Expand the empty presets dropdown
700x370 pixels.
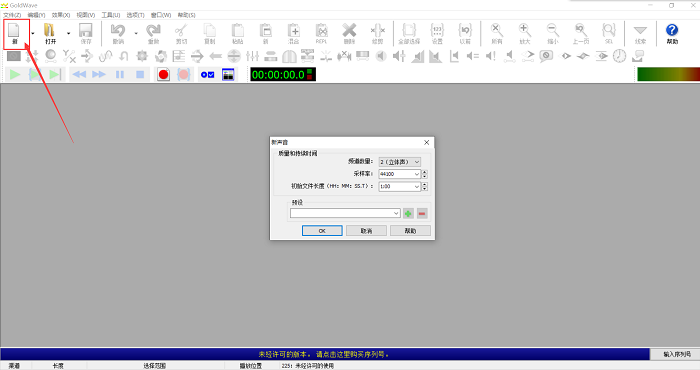[x=345, y=213]
